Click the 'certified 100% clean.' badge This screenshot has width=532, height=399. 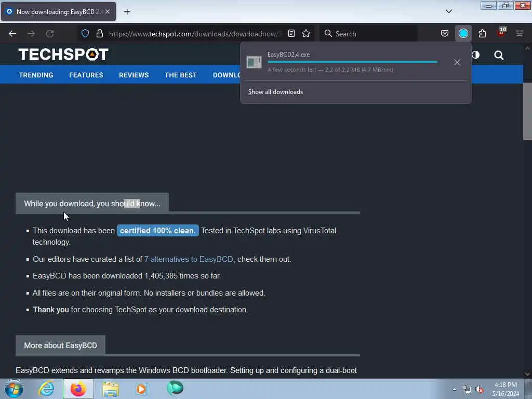[x=158, y=231]
